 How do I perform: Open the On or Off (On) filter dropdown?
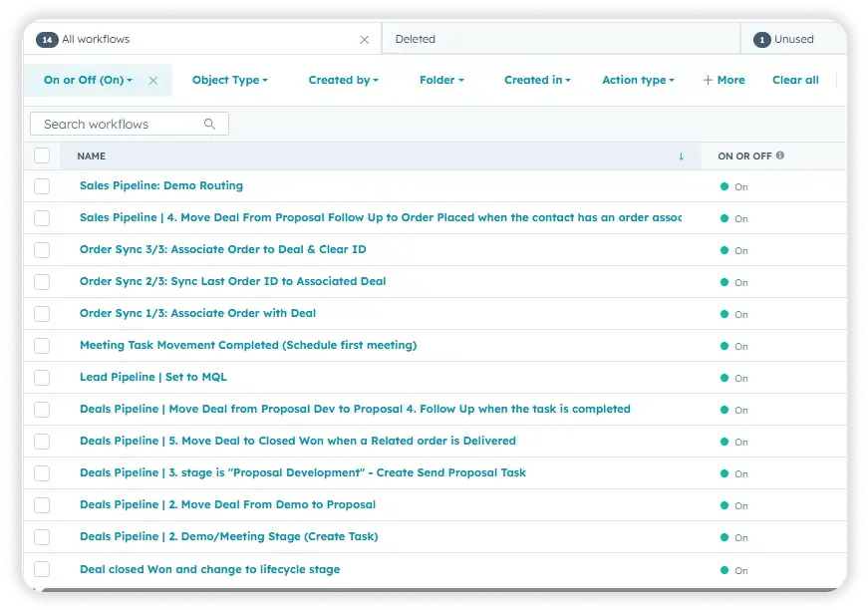pos(88,80)
